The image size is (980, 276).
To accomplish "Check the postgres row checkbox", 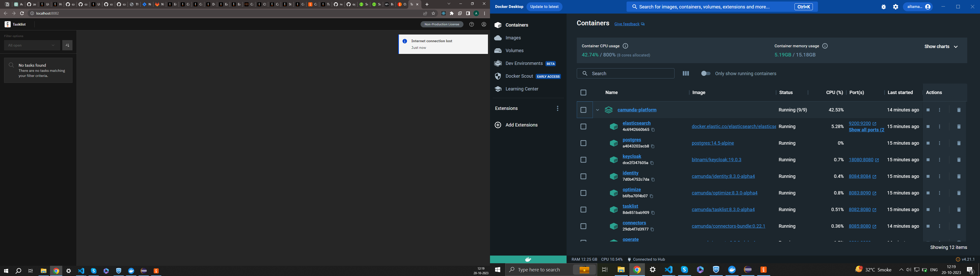I will (583, 143).
